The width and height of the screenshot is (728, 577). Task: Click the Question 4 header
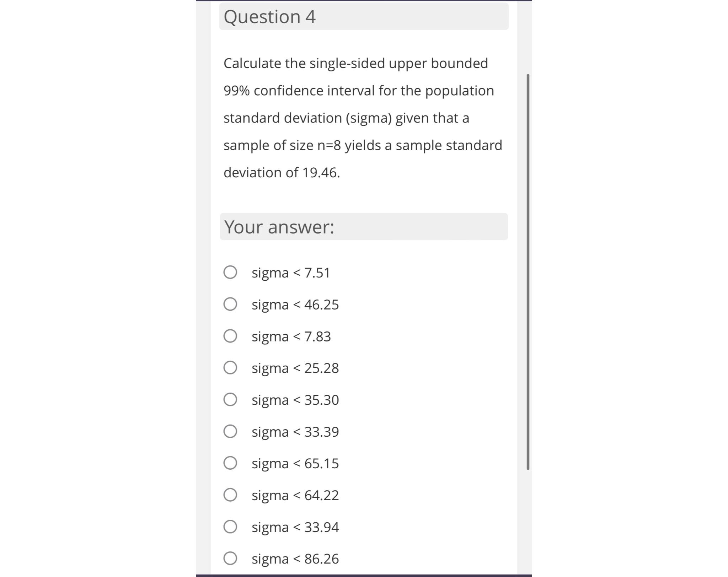tap(270, 16)
